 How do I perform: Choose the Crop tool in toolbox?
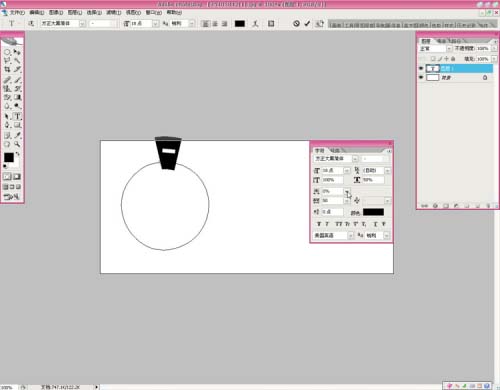click(x=7, y=69)
